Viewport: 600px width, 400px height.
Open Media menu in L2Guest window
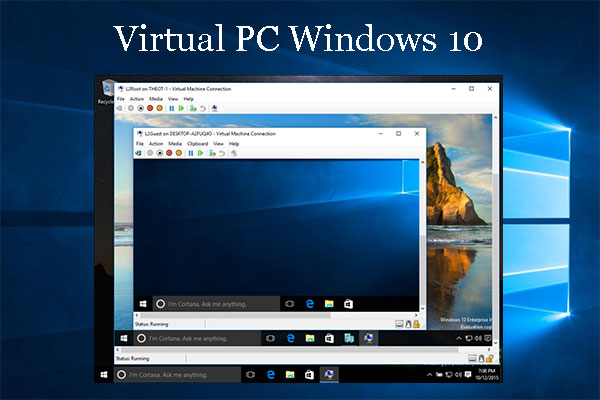[175, 144]
